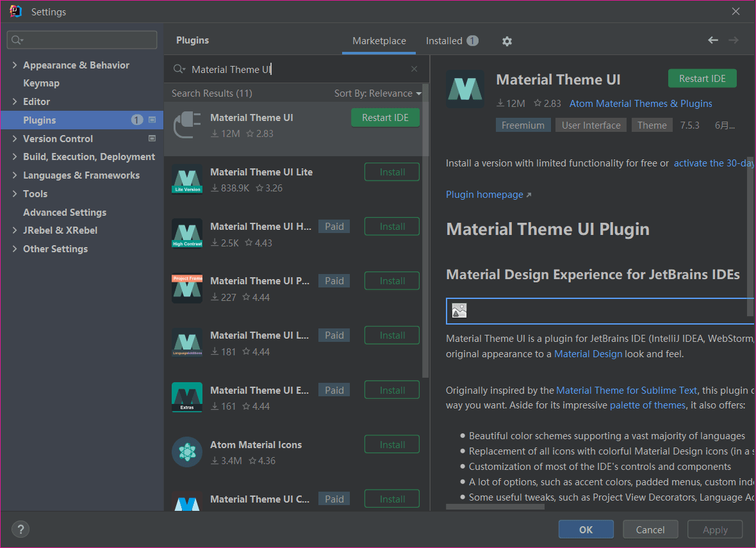Switch to the Marketplace tab
Screen dimensions: 756x548
point(379,41)
